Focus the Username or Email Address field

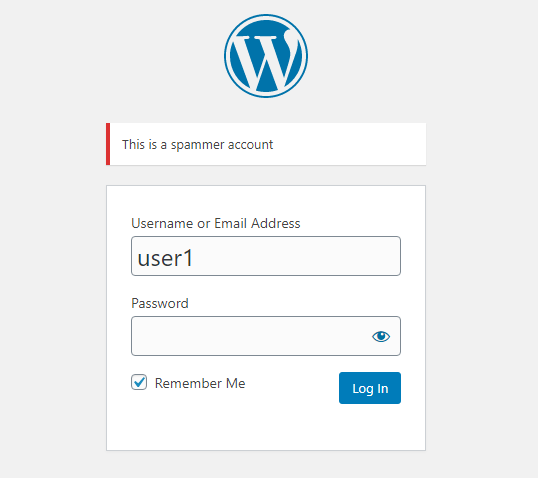tap(266, 256)
